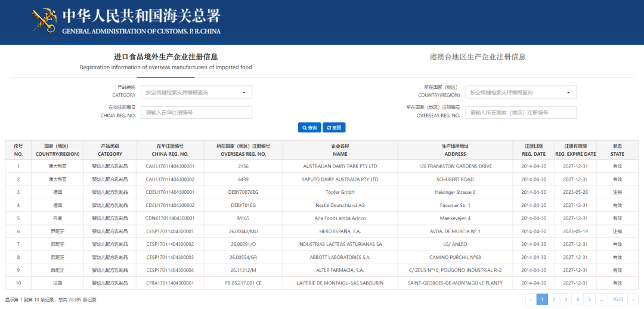Go to pagination page 4
Image resolution: width=644 pixels, height=309 pixels.
(x=578, y=299)
